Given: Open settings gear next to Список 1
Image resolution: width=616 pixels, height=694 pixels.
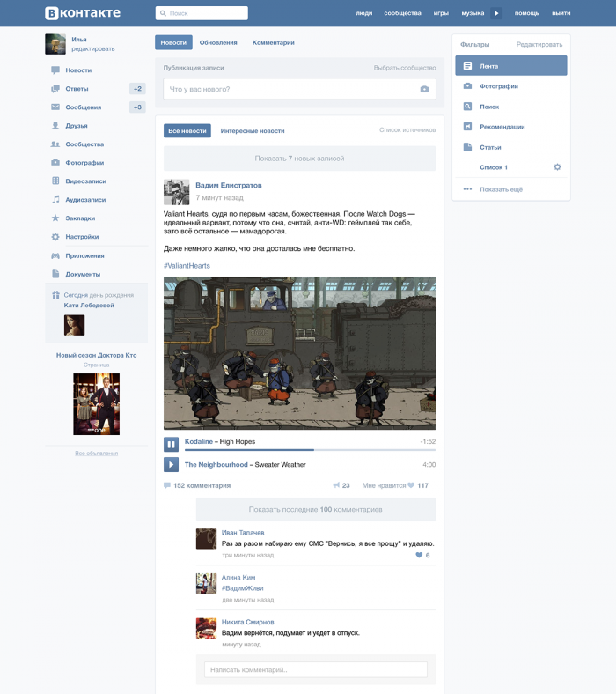Looking at the screenshot, I should click(x=557, y=167).
